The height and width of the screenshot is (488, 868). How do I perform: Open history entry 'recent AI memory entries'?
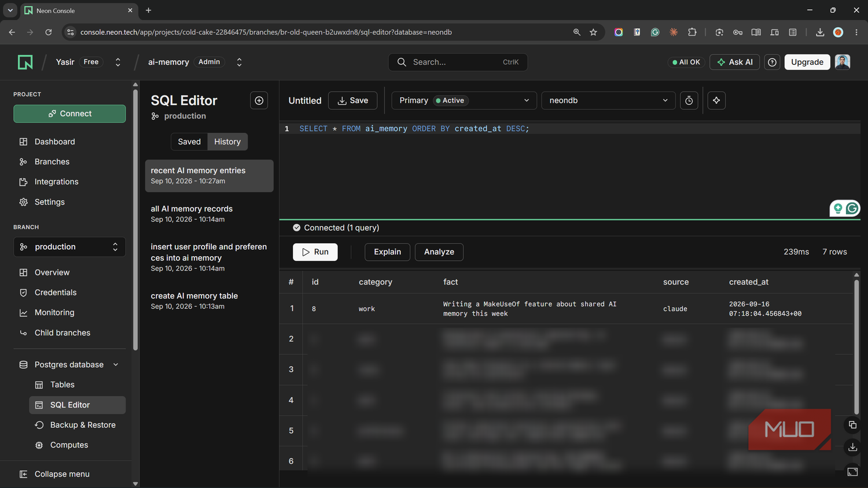[x=209, y=176]
